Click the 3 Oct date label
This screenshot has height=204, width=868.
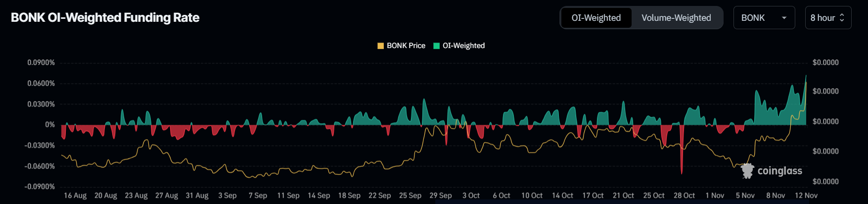[x=471, y=196]
